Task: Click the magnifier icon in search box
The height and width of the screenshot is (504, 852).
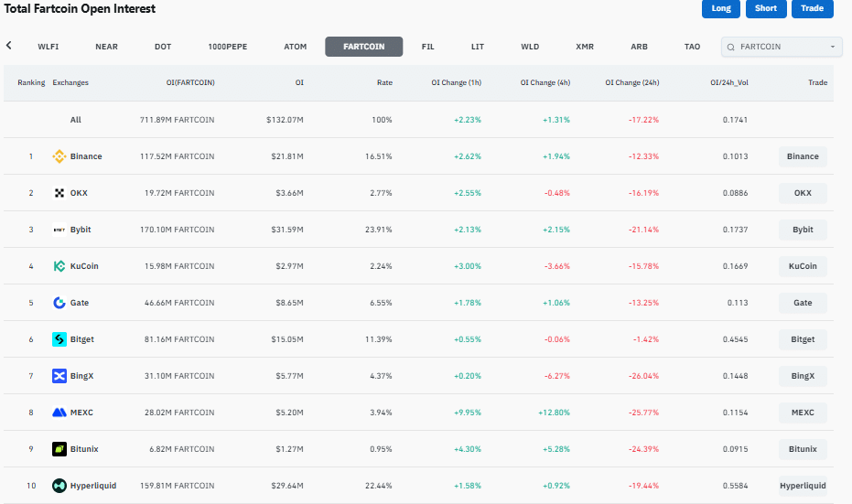Action: (731, 47)
